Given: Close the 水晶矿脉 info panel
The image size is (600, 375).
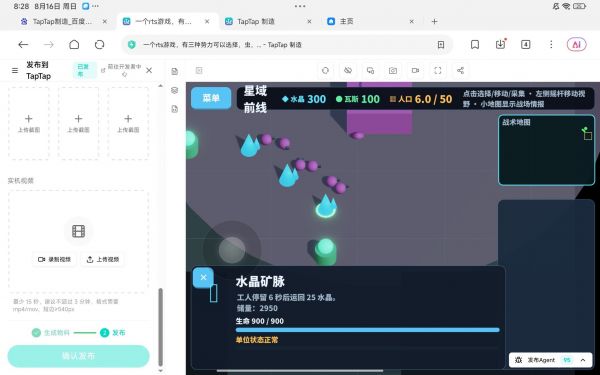Looking at the screenshot, I should (x=203, y=277).
